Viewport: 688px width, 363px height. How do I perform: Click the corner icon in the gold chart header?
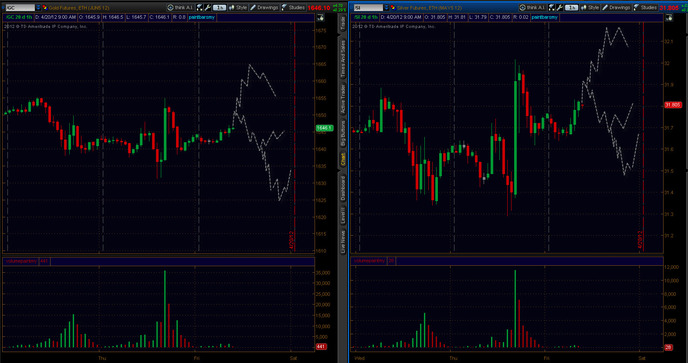pyautogui.click(x=320, y=18)
